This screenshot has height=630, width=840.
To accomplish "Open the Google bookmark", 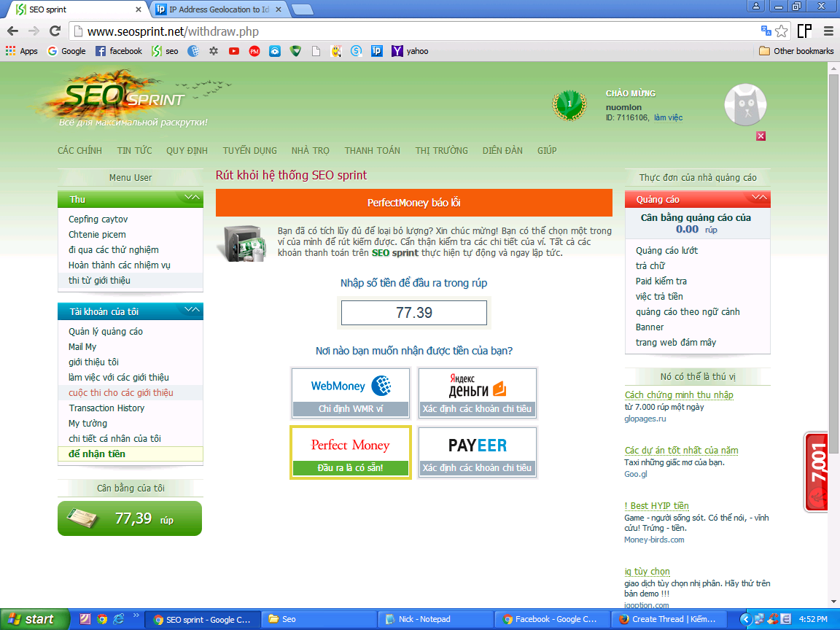I will pyautogui.click(x=66, y=51).
